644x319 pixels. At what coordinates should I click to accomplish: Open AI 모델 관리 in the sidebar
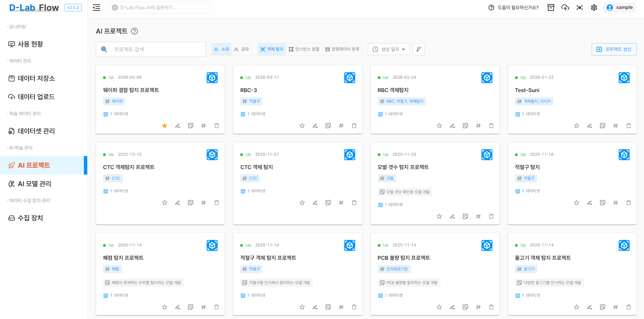tap(43, 184)
